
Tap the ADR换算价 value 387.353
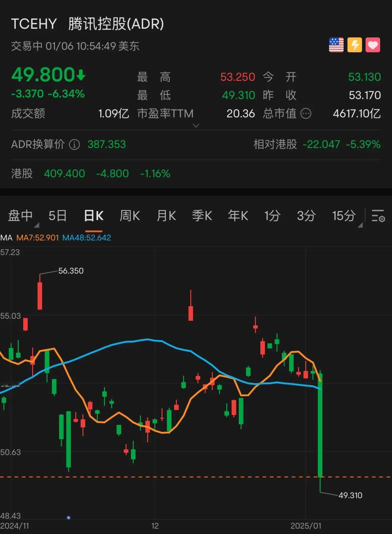[x=107, y=144]
